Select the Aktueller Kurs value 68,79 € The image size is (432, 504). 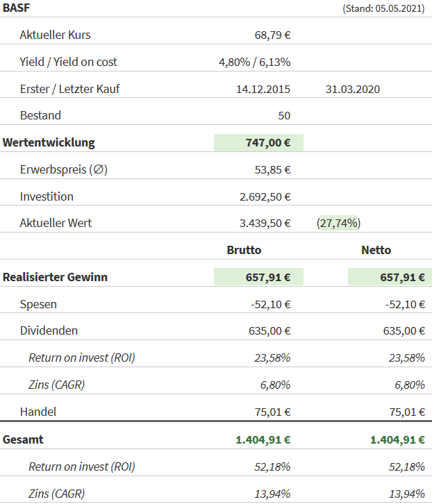[272, 35]
